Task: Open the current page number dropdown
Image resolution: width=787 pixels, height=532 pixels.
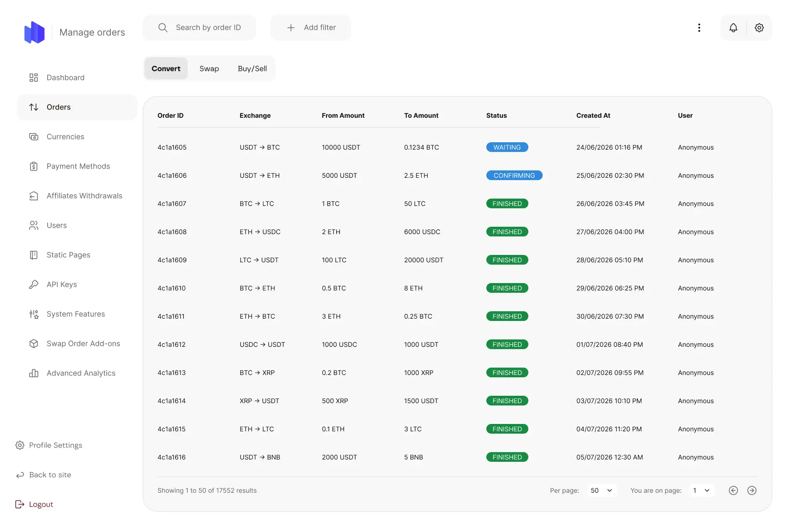Action: [702, 490]
